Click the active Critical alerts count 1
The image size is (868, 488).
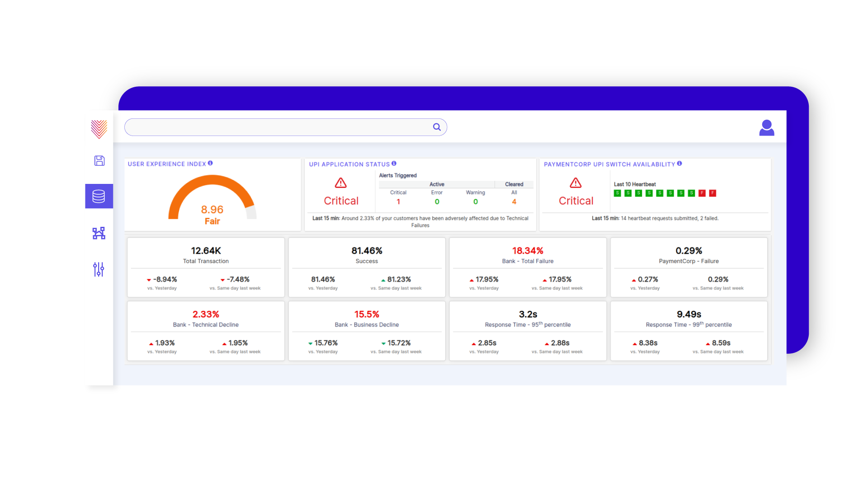(398, 202)
